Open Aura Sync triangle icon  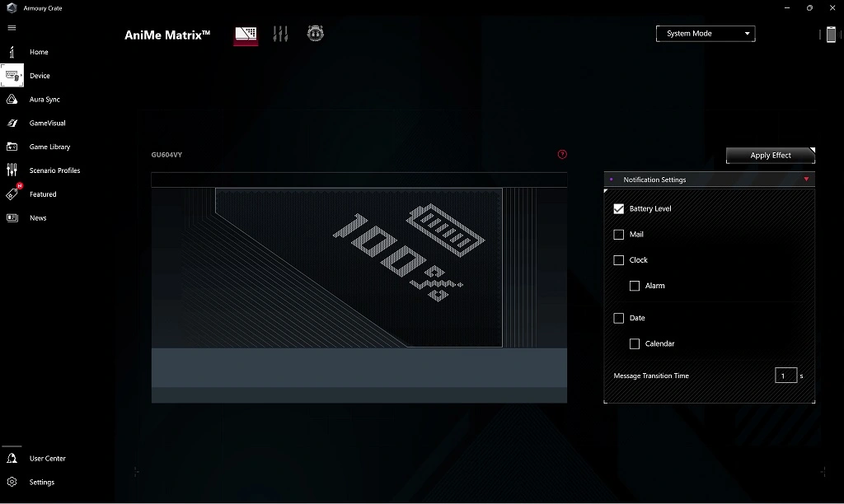tap(12, 99)
